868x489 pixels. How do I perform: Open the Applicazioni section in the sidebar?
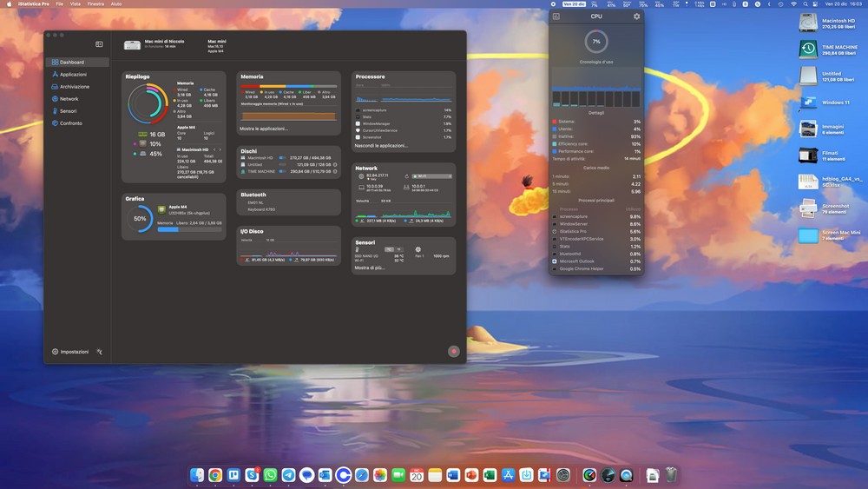point(73,75)
